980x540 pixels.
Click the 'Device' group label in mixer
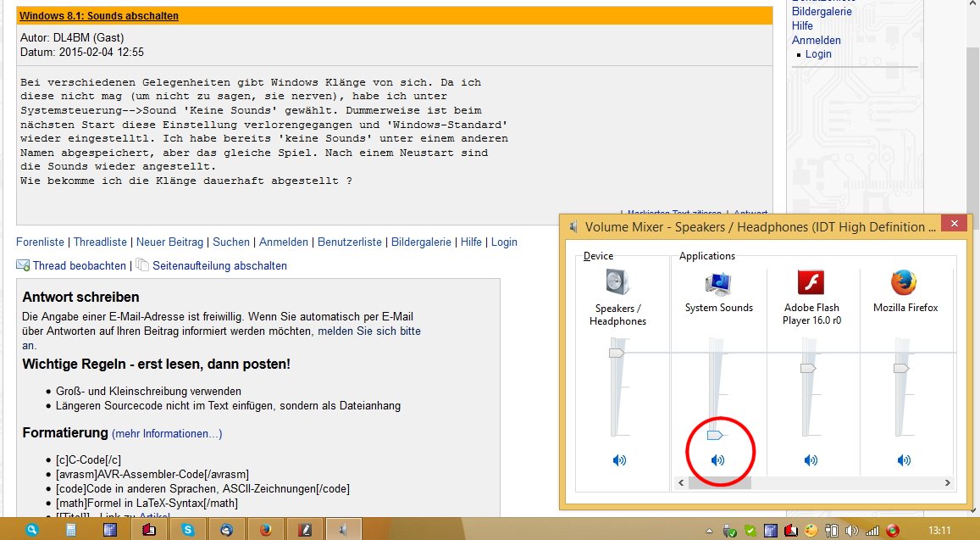point(598,256)
